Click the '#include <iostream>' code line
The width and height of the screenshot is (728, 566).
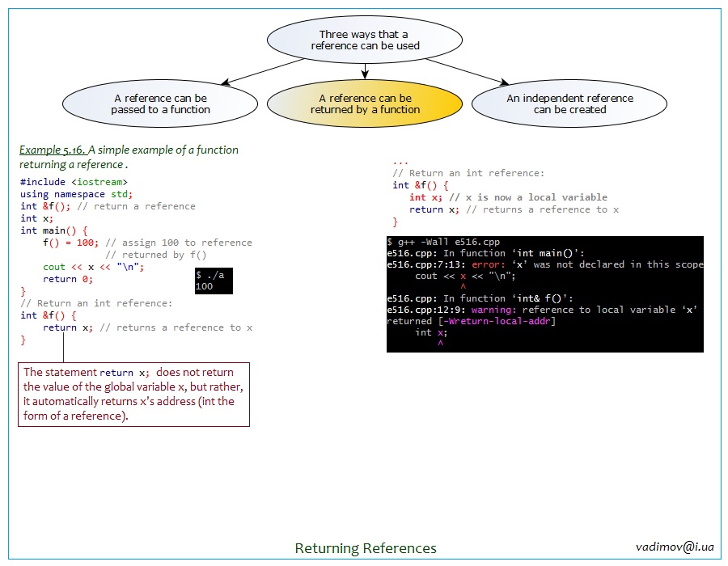click(74, 182)
